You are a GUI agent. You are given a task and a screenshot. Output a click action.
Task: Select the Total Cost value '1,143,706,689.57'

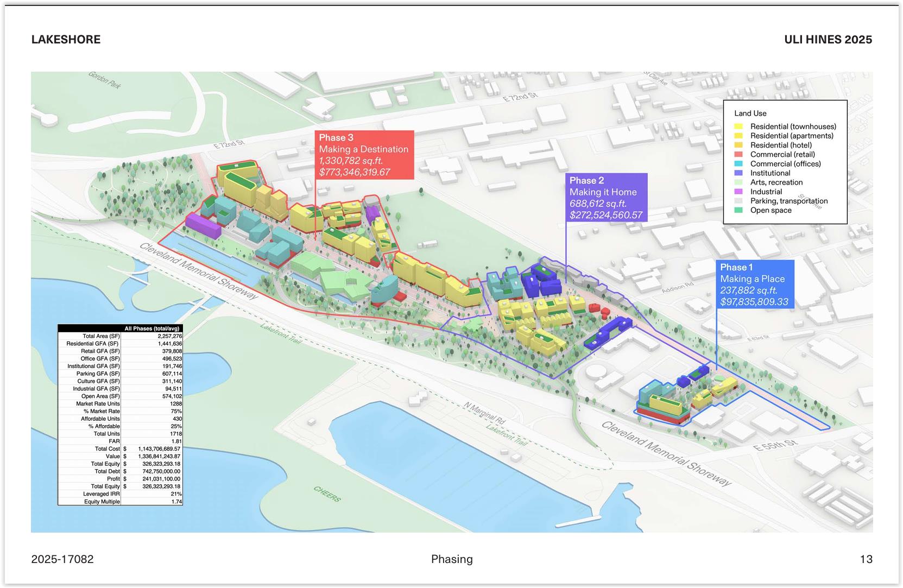coord(159,449)
